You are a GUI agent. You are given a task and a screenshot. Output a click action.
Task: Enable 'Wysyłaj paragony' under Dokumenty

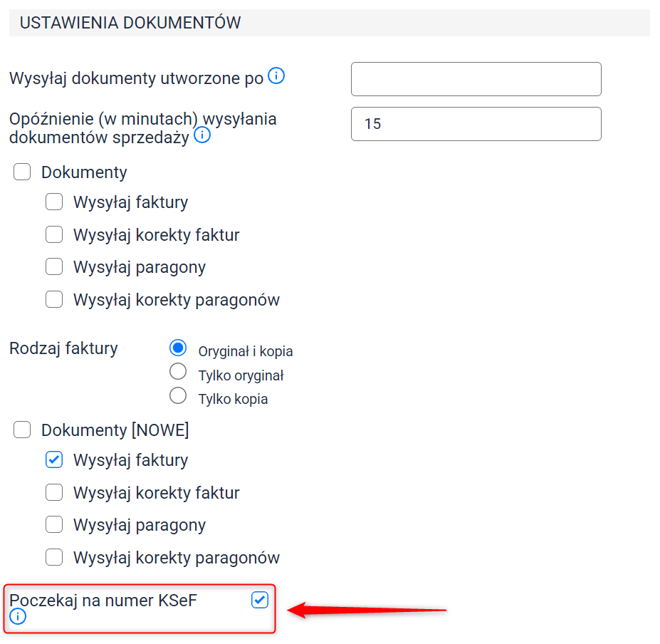click(x=54, y=266)
